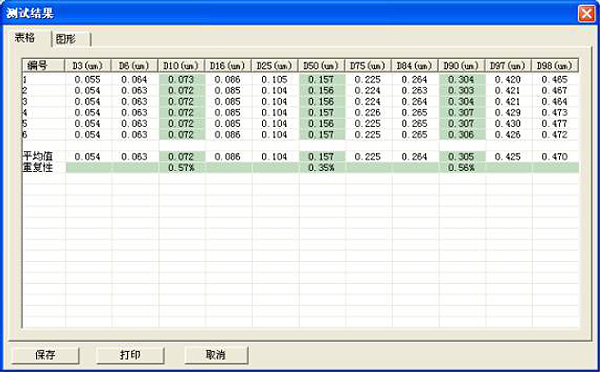Click the 编号 column header
The image size is (600, 372).
(43, 65)
